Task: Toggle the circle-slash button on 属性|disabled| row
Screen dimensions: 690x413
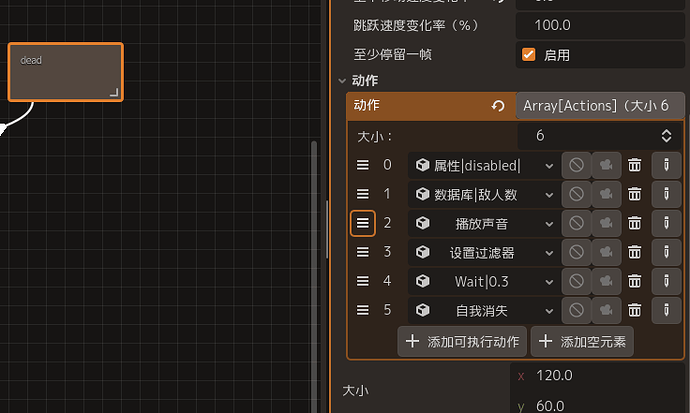Action: pyautogui.click(x=576, y=165)
